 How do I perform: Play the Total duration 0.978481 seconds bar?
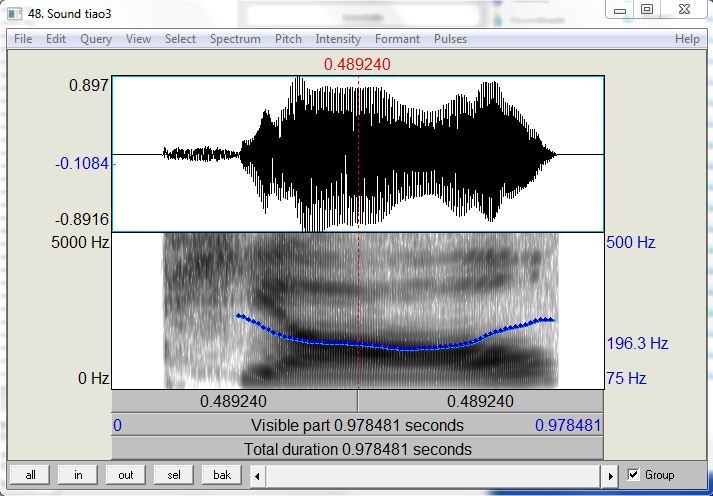tap(357, 449)
